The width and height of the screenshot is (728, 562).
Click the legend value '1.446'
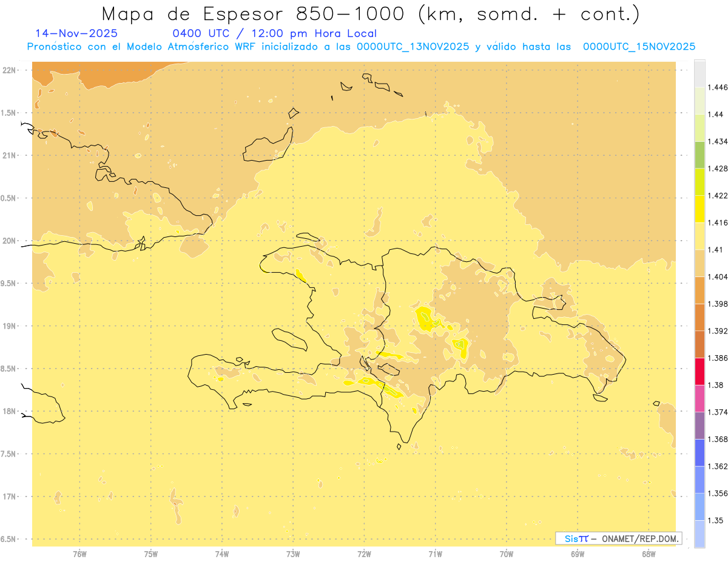(718, 87)
